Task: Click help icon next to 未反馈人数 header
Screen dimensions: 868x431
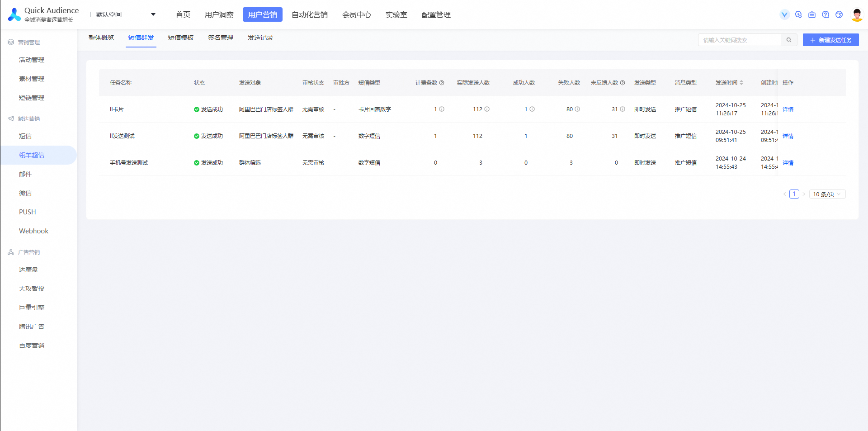Action: pyautogui.click(x=623, y=83)
